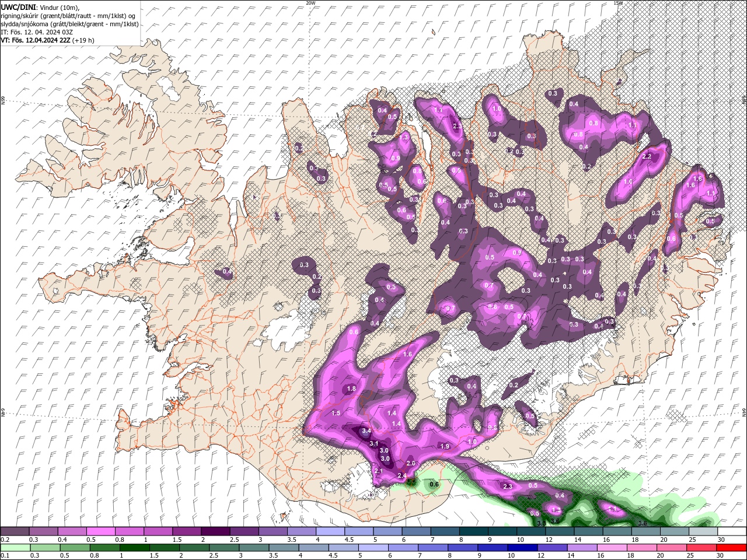Click the 2.0 value label on the map

point(410,463)
